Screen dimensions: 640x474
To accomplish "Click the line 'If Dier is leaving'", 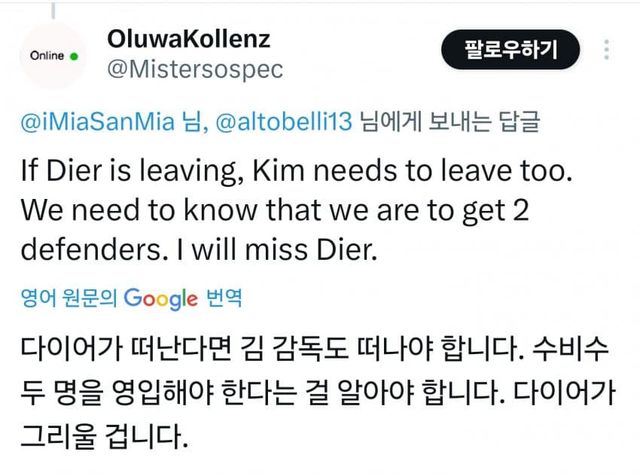I will (297, 172).
